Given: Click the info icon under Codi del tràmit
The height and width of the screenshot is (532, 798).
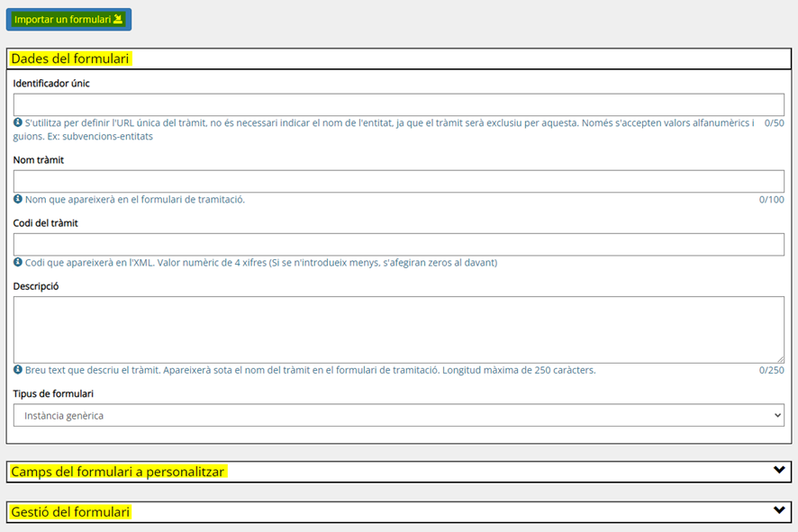Looking at the screenshot, I should tap(18, 262).
